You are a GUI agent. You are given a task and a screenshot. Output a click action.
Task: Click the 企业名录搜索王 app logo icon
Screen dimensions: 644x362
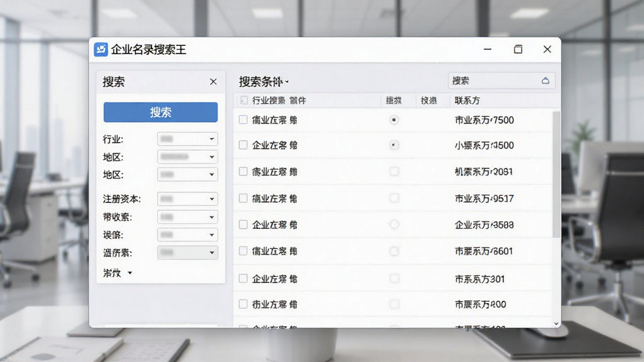[x=101, y=49]
